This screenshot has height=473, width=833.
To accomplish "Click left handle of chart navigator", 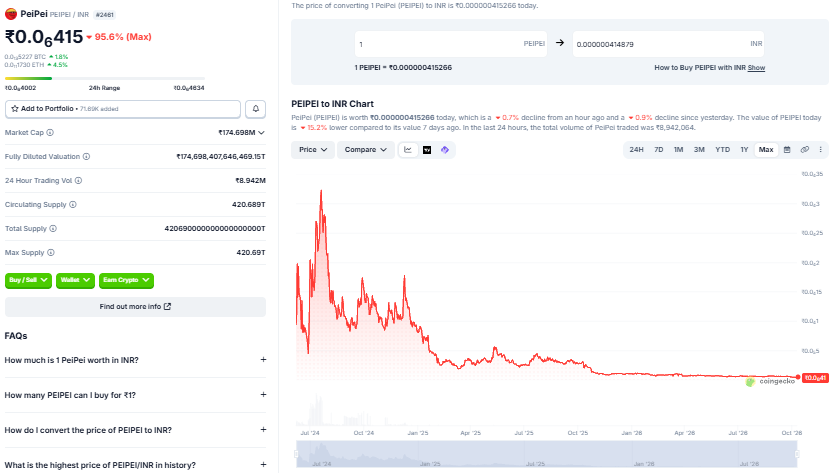I will click(x=297, y=454).
